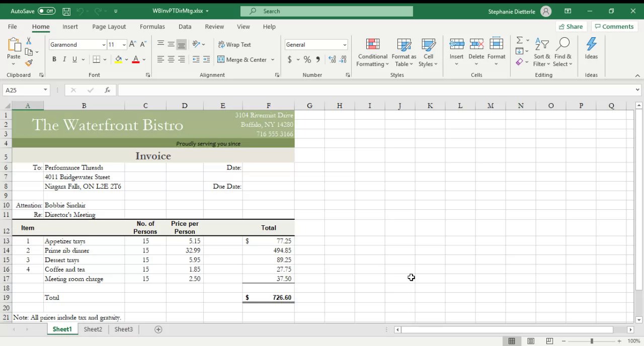The height and width of the screenshot is (346, 644).
Task: Click the Percent Style icon
Action: (x=307, y=59)
